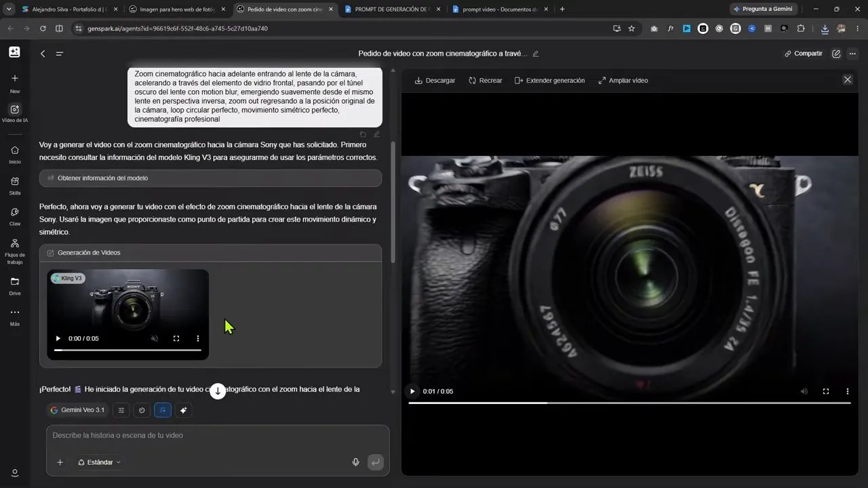Click Descargar to download the video
Screen dimensions: 868x488
pyautogui.click(x=435, y=80)
